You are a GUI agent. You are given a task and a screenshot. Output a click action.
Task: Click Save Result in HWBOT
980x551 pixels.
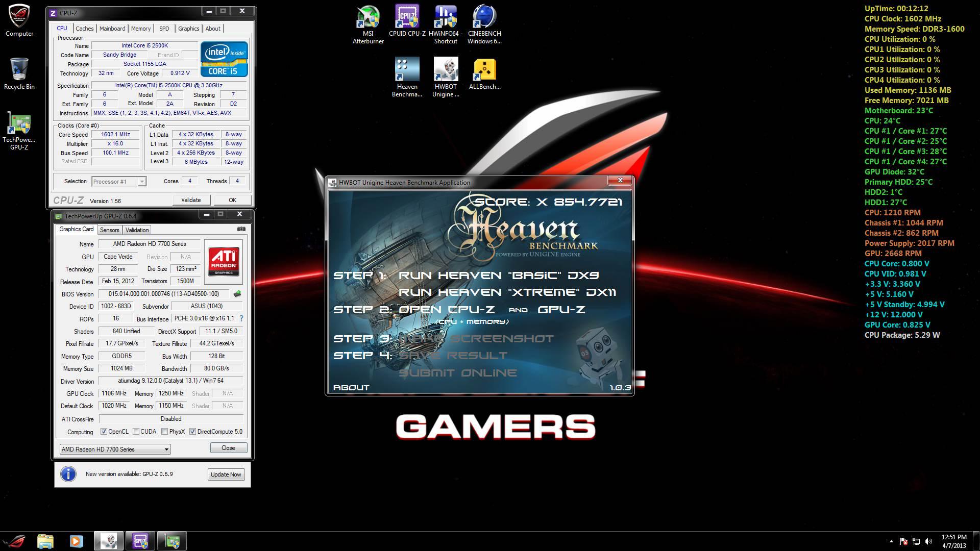coord(453,356)
